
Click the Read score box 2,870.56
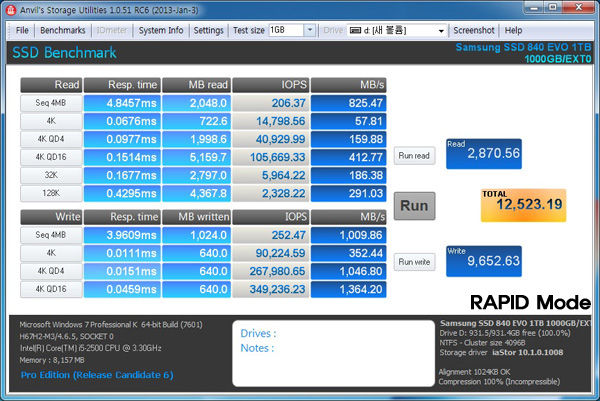[484, 154]
